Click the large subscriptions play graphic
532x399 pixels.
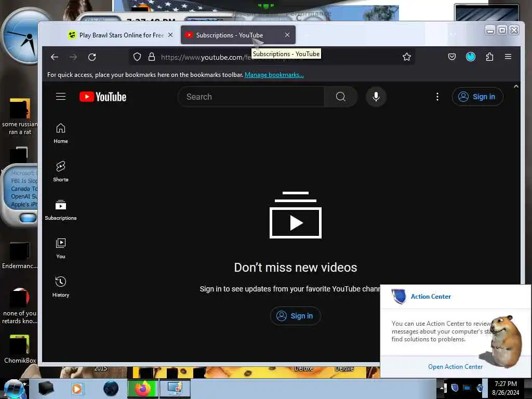[295, 215]
